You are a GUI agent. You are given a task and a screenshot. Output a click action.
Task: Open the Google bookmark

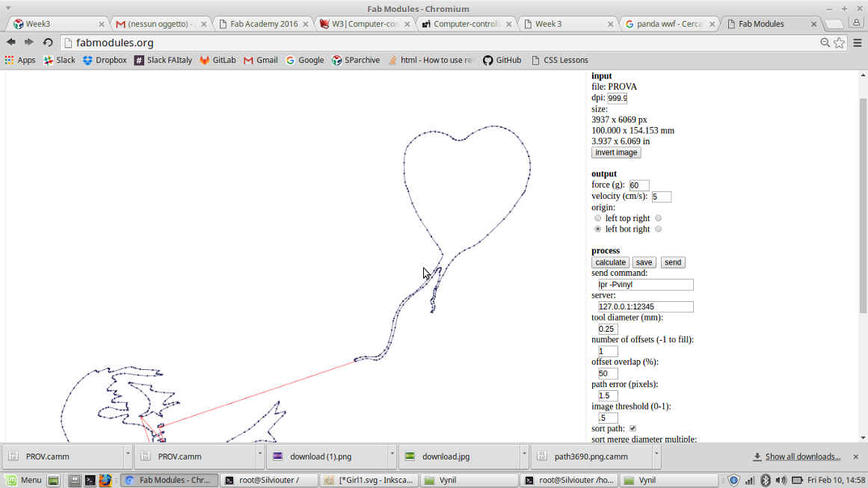(304, 60)
